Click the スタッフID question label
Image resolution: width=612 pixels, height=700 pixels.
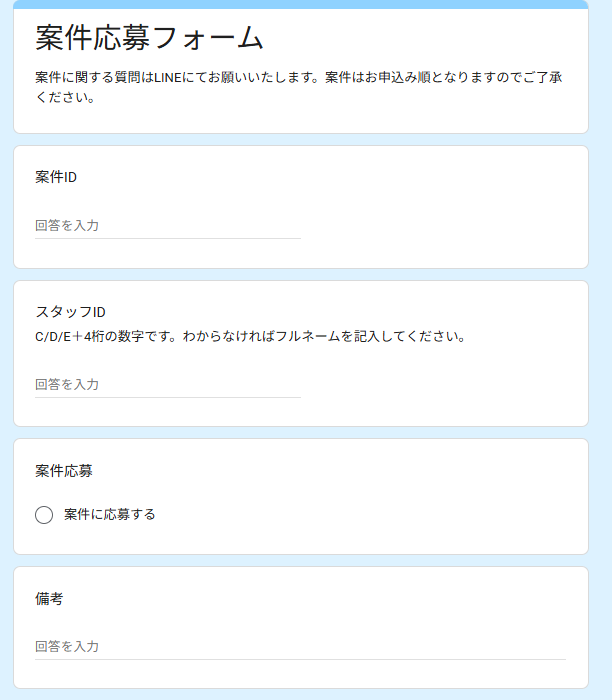[x=70, y=312]
